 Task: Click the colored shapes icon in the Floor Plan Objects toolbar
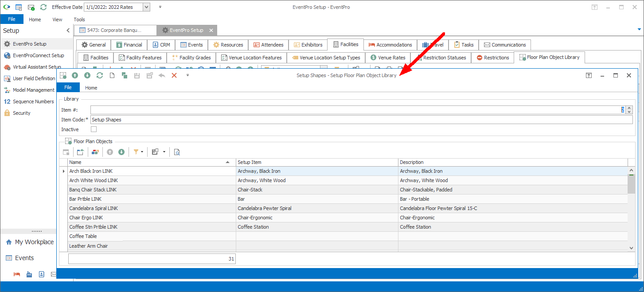tap(95, 152)
